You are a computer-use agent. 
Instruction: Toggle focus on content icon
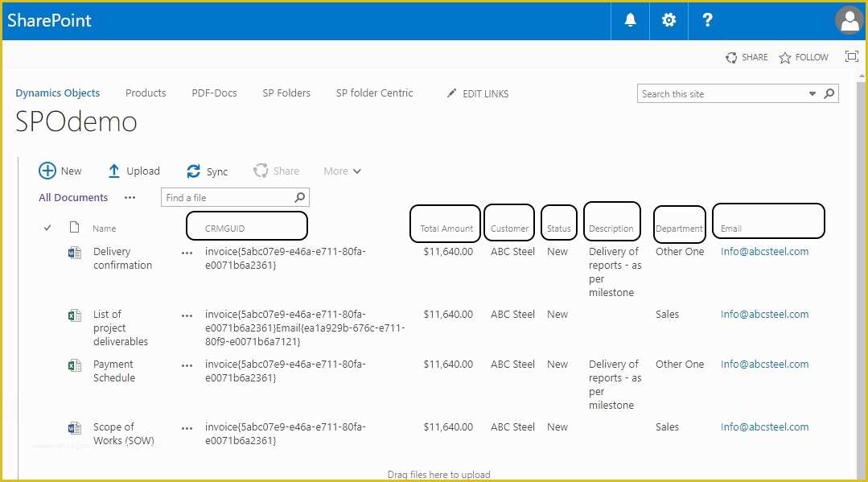click(851, 56)
